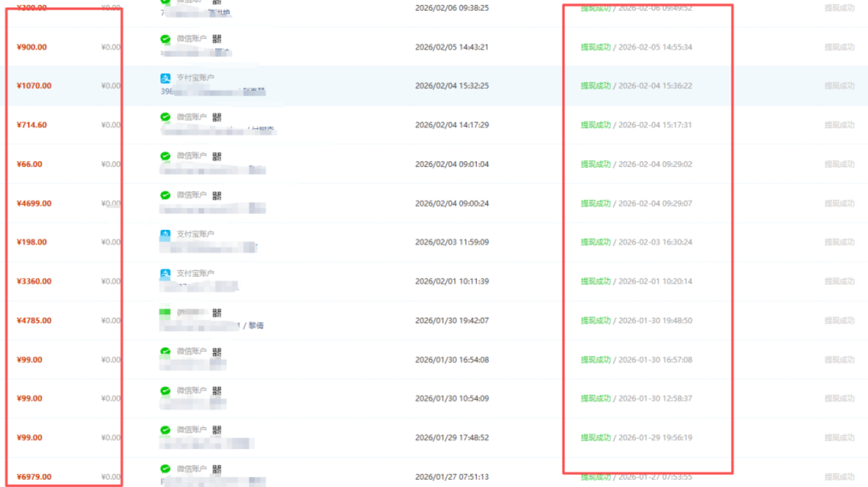Click green 提现成功 status dated 2026-02-04 15:36:22
Screen dimensions: 868x487
595,86
